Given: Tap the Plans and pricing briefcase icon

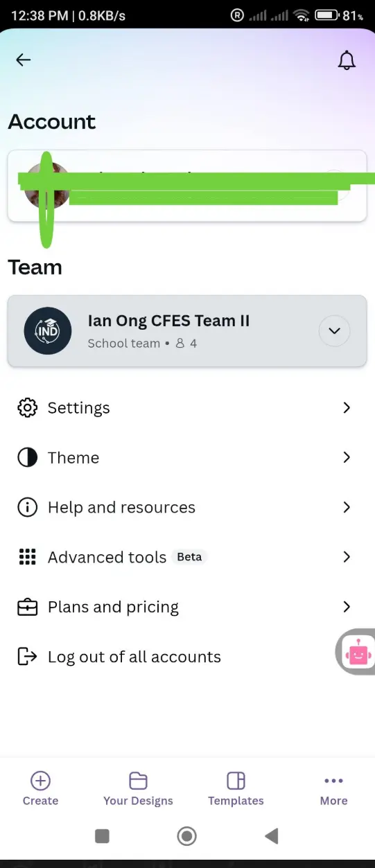Looking at the screenshot, I should (27, 608).
